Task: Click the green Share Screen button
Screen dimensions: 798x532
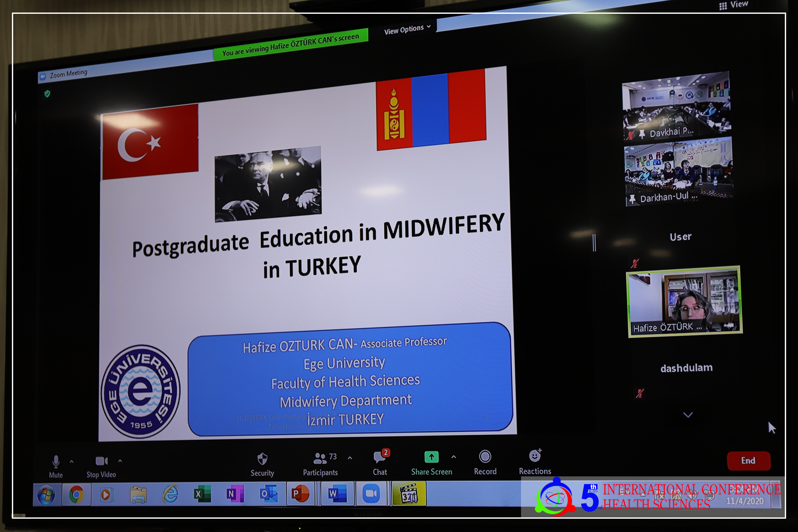Action: tap(432, 463)
